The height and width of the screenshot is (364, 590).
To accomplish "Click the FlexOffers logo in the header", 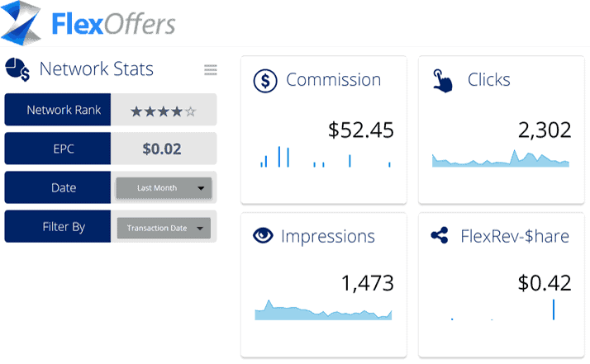I will pyautogui.click(x=87, y=23).
